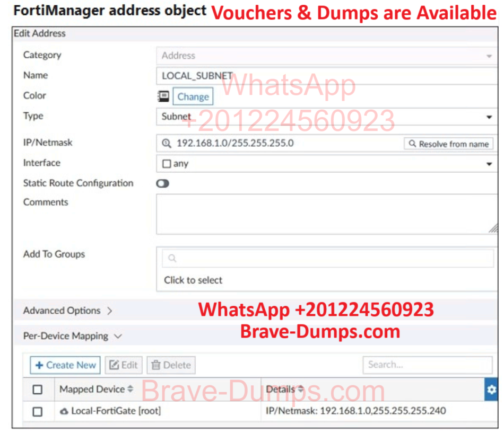This screenshot has width=504, height=433.
Task: Open the Type dropdown showing Subnet
Action: point(326,117)
